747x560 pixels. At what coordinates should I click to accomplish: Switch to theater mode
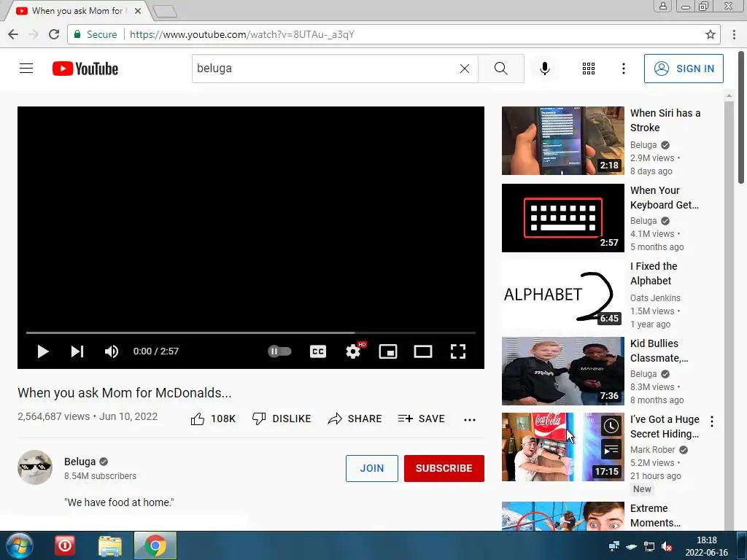pyautogui.click(x=422, y=351)
